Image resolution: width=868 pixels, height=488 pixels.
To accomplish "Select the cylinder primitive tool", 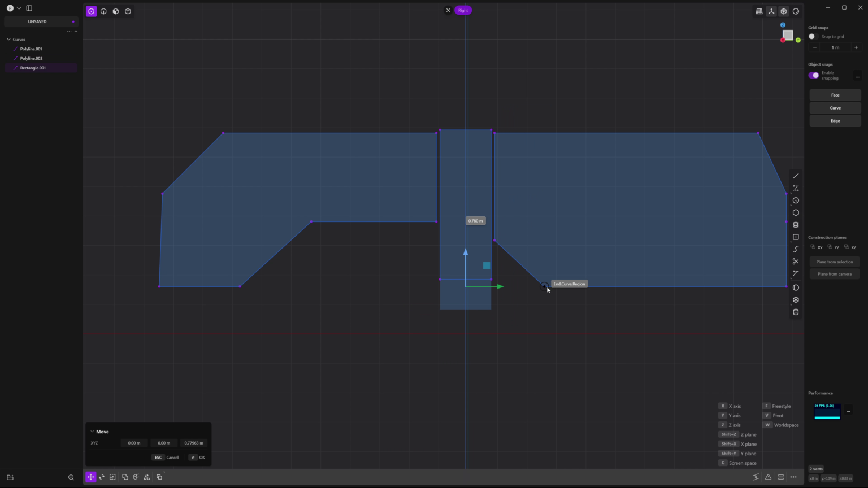I will click(796, 312).
